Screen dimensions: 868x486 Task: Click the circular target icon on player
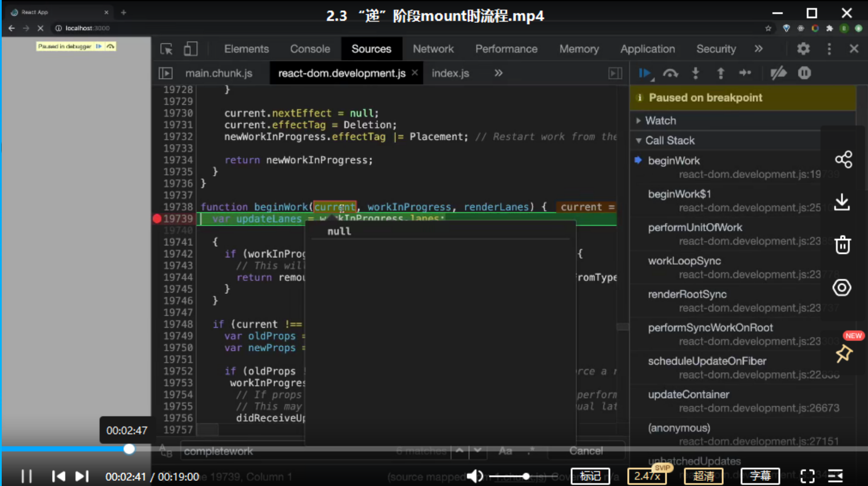(842, 288)
